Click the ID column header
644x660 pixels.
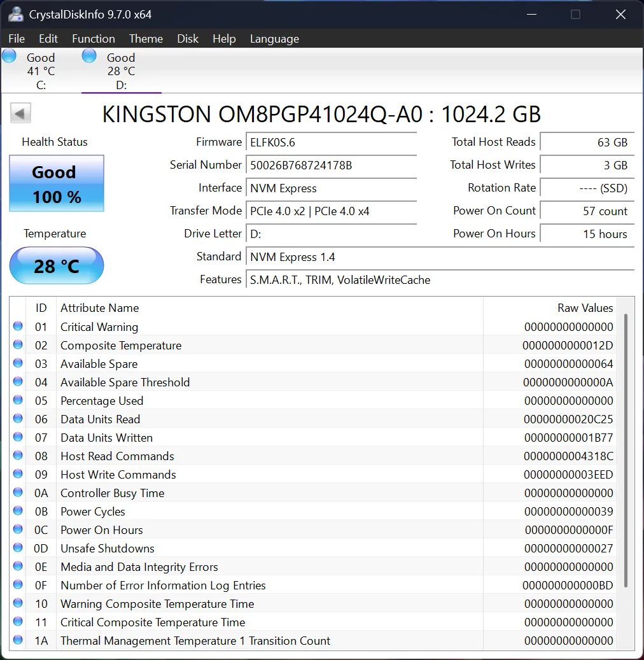click(41, 307)
